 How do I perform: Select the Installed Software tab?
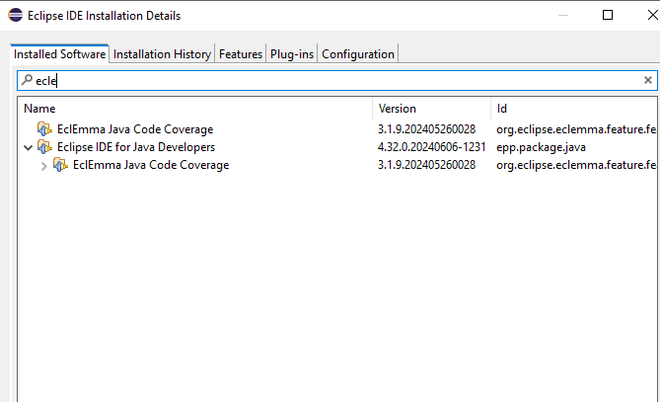(x=60, y=54)
